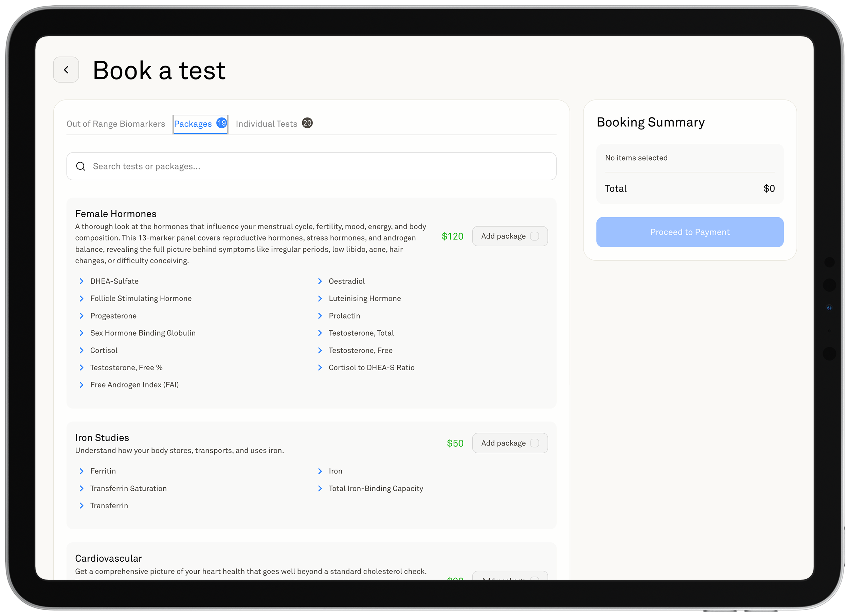Click the back arrow button
Image resolution: width=849 pixels, height=616 pixels.
pyautogui.click(x=66, y=70)
